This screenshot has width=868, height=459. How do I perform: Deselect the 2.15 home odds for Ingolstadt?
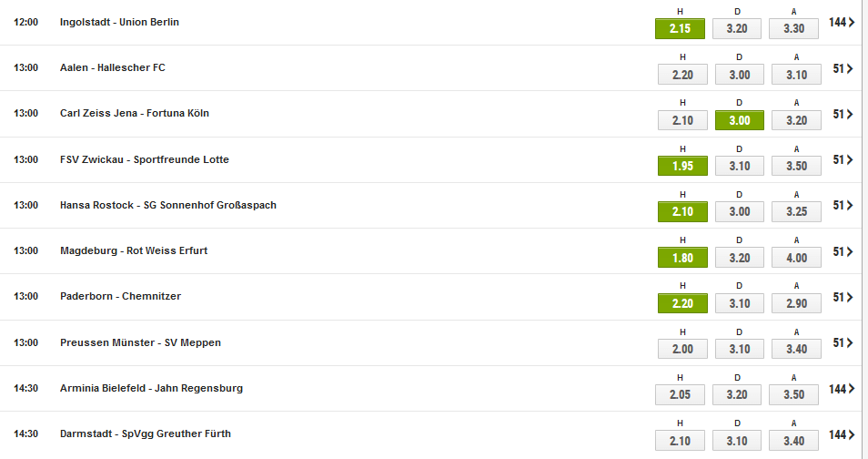click(680, 29)
